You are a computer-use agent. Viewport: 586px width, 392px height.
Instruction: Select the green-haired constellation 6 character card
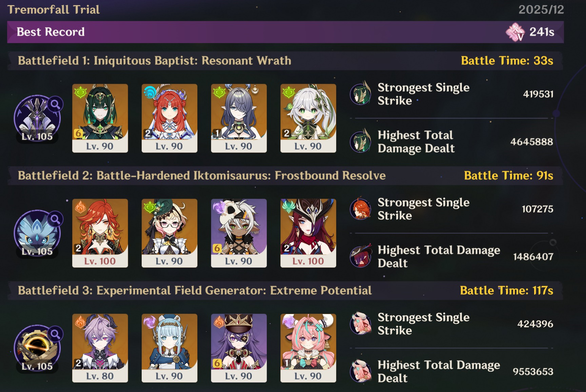pyautogui.click(x=100, y=118)
